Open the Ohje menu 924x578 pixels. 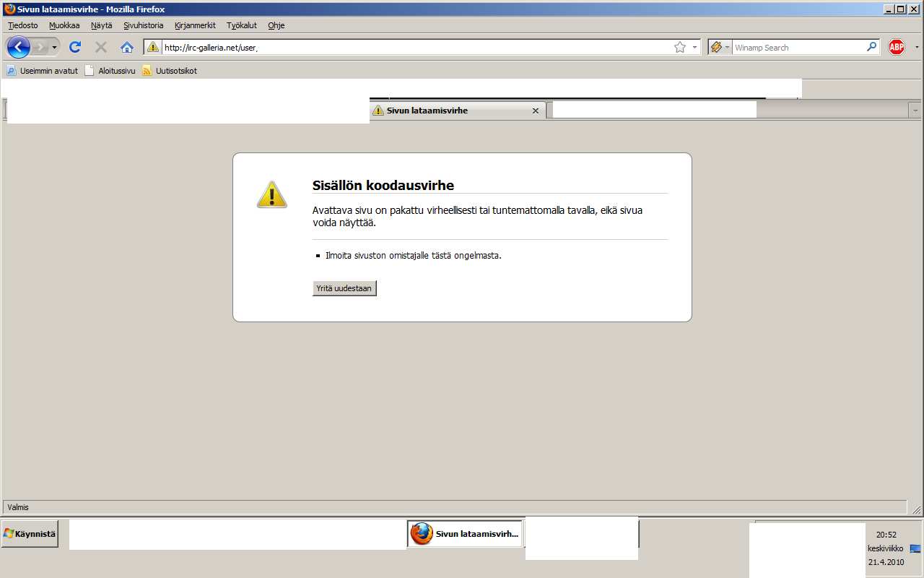pyautogui.click(x=276, y=25)
